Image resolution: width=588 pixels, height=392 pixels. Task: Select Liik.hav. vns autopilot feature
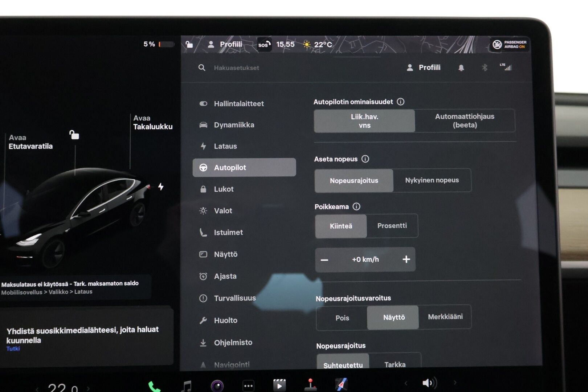[x=364, y=121]
